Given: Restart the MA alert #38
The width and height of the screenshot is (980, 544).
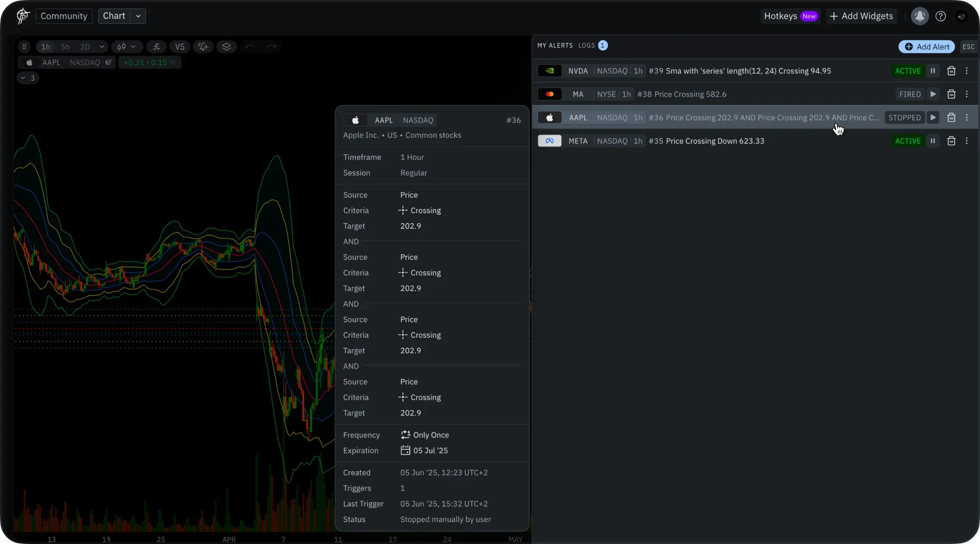Looking at the screenshot, I should click(933, 94).
